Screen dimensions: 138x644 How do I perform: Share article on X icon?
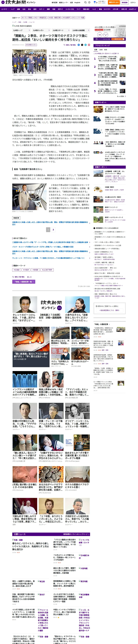coord(82,45)
